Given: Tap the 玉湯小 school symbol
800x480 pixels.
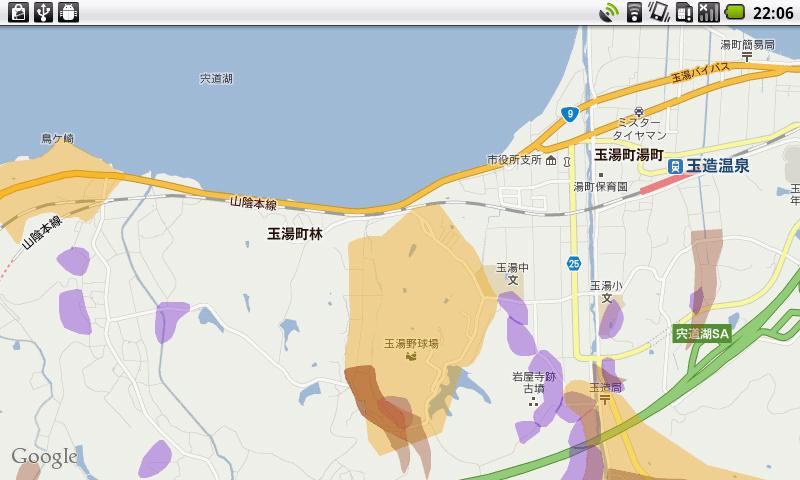Looking at the screenshot, I should pyautogui.click(x=607, y=298).
